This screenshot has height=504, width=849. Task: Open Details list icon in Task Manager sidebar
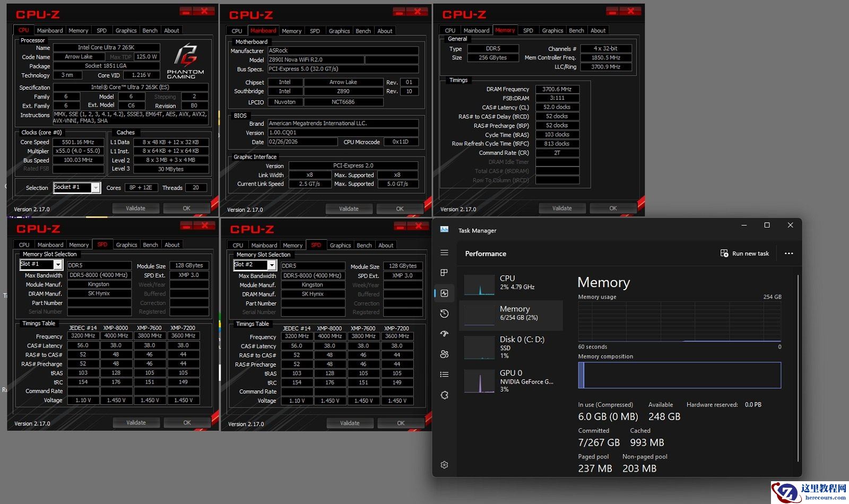[444, 375]
